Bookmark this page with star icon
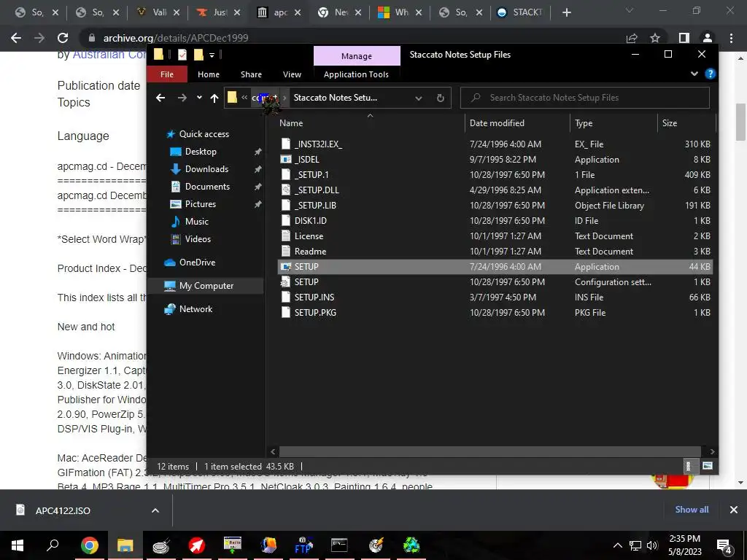 655,38
